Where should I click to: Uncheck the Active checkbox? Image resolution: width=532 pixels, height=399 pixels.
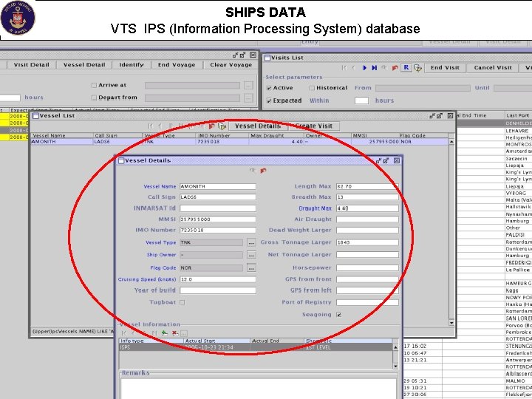pos(269,88)
